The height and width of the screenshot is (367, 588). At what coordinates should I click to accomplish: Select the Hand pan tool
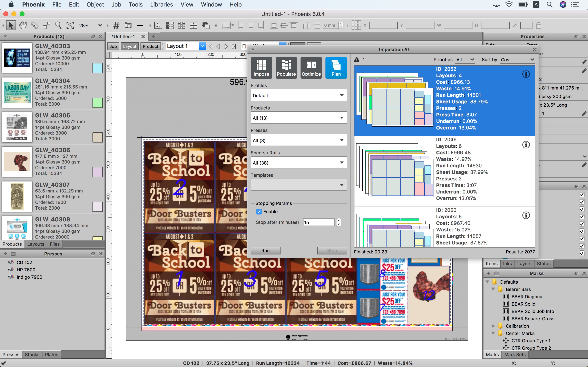tap(23, 25)
